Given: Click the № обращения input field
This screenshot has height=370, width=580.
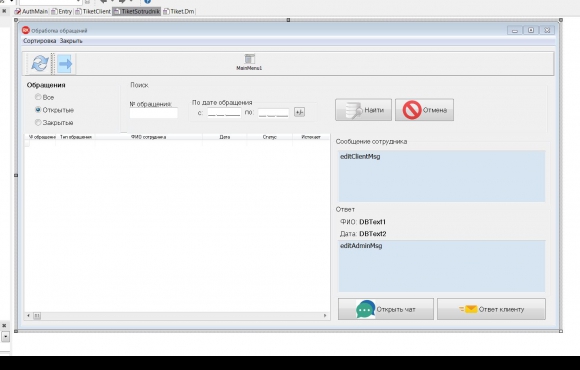Looking at the screenshot, I should coord(154,113).
